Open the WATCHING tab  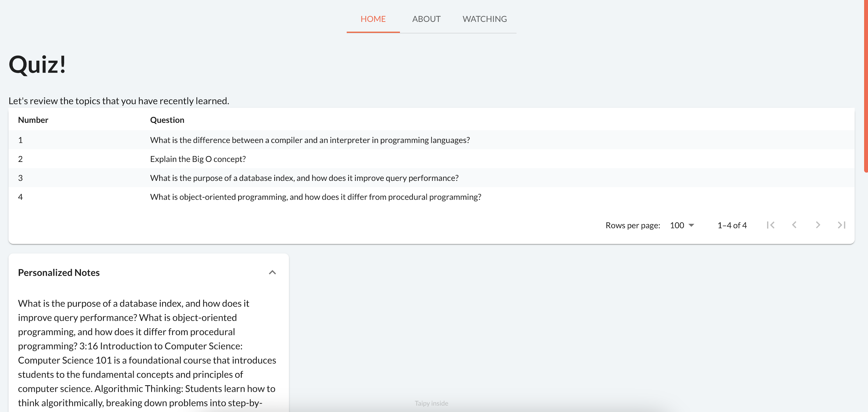click(x=484, y=19)
